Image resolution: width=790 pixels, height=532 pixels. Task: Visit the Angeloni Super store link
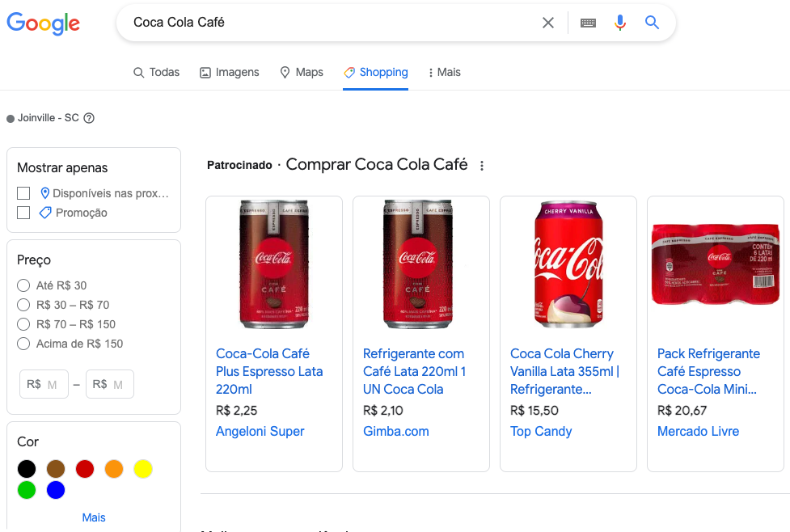(x=260, y=431)
